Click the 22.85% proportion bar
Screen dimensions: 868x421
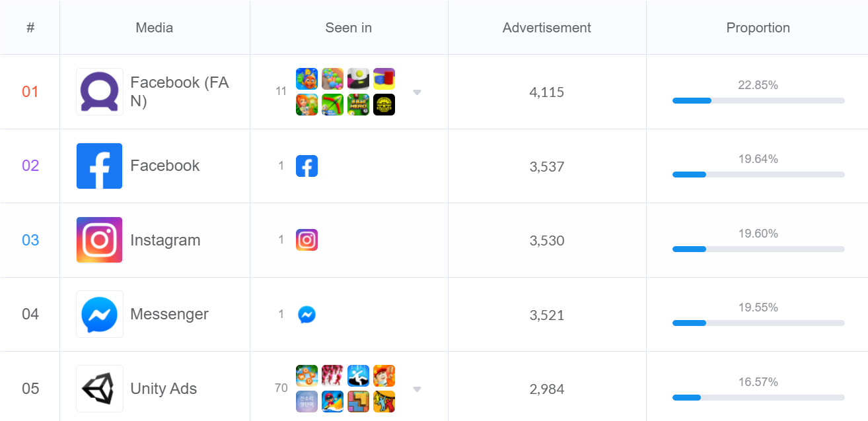tap(758, 100)
